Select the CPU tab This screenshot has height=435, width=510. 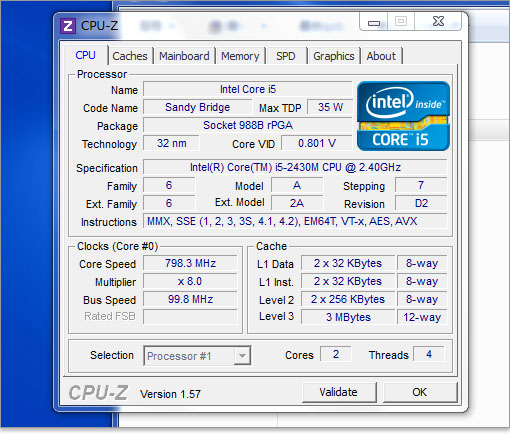click(85, 55)
